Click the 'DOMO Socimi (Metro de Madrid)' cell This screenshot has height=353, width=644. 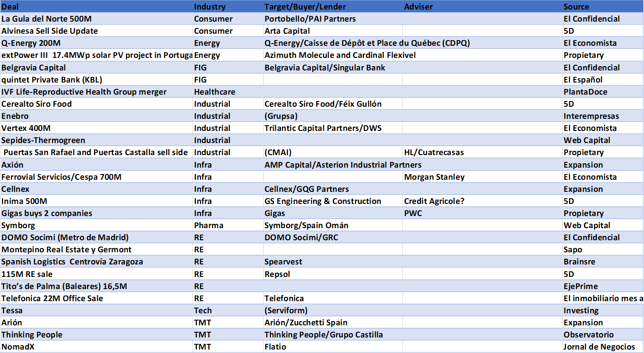point(96,237)
